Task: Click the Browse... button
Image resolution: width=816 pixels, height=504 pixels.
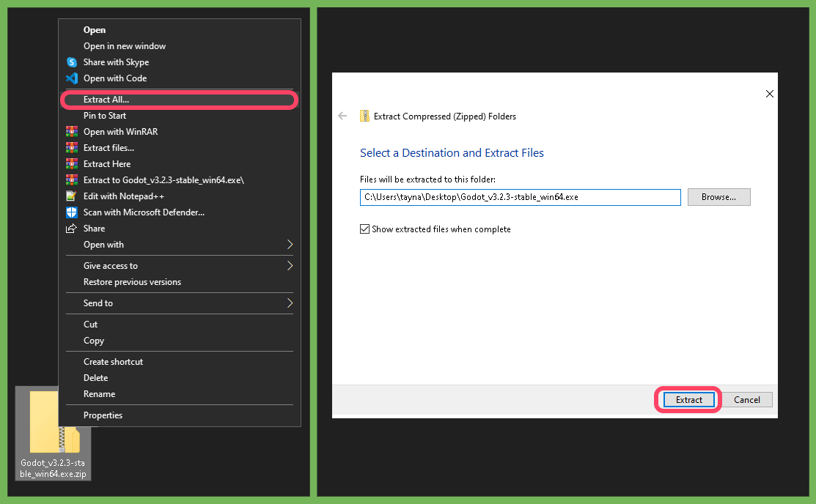Action: [718, 197]
